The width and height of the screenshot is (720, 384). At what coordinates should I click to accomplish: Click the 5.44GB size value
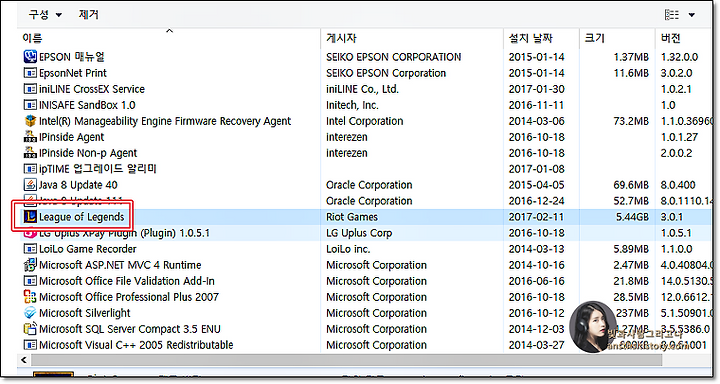632,217
